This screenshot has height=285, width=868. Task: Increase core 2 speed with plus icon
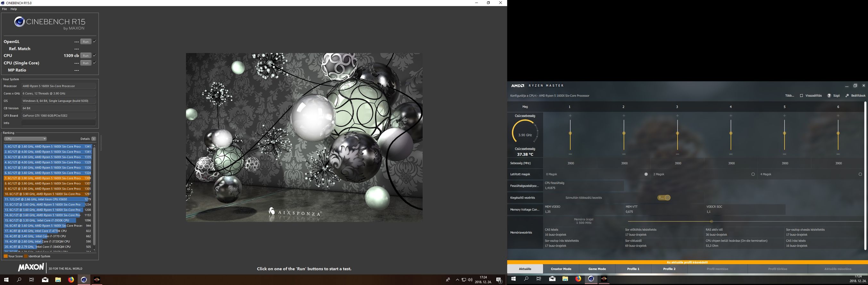point(624,115)
